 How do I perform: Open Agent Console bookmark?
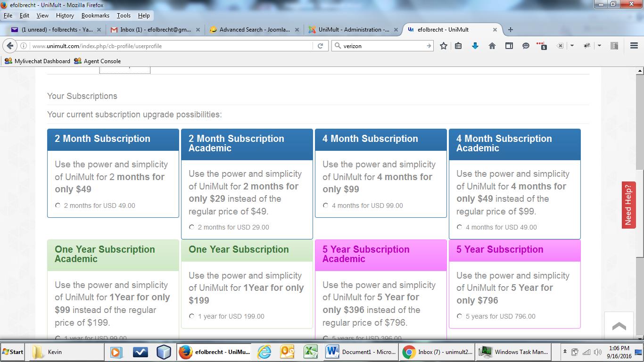(97, 61)
